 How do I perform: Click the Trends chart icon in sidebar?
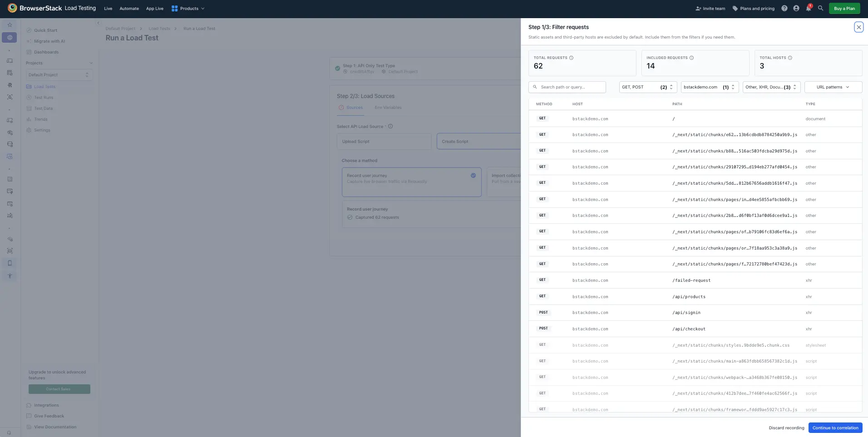(29, 119)
